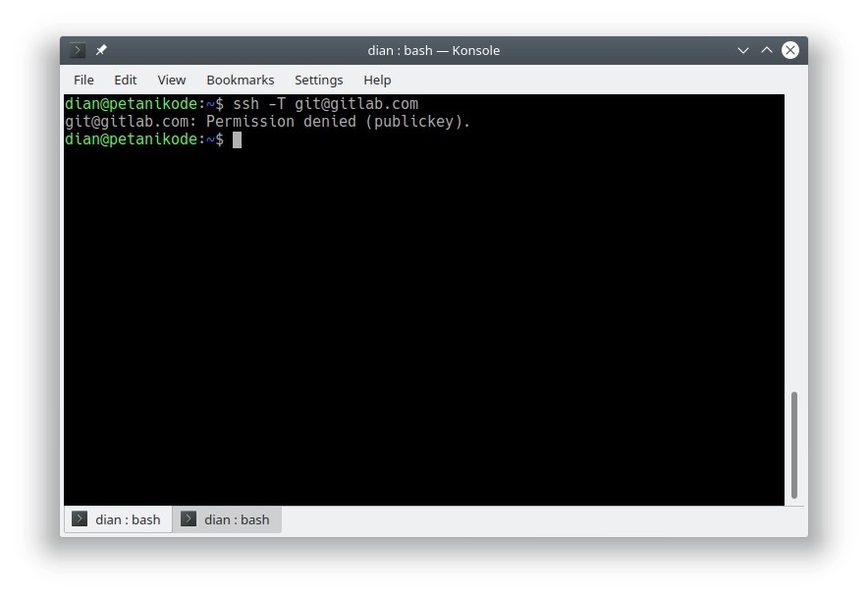The width and height of the screenshot is (868, 597).
Task: Click the terminal icon on the first tab
Action: [80, 519]
